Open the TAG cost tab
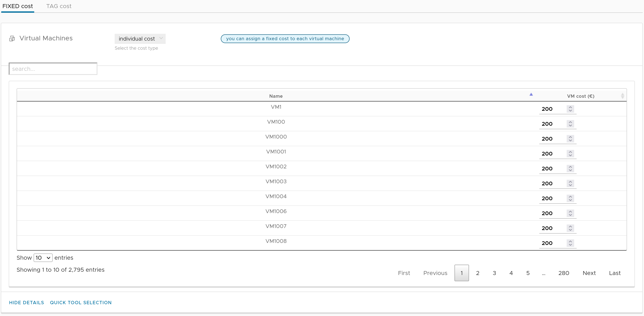This screenshot has height=316, width=644. pos(59,6)
